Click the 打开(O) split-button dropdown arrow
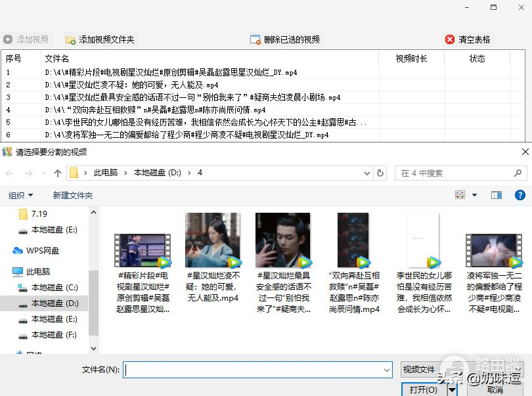 (x=452, y=390)
